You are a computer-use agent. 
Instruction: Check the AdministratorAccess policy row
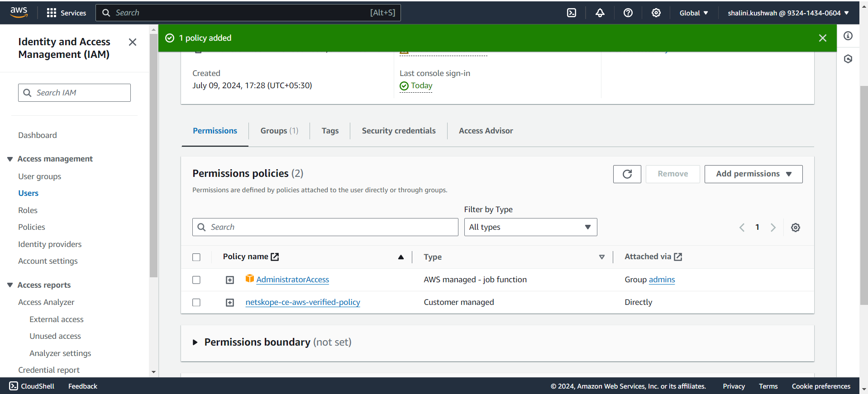[196, 280]
